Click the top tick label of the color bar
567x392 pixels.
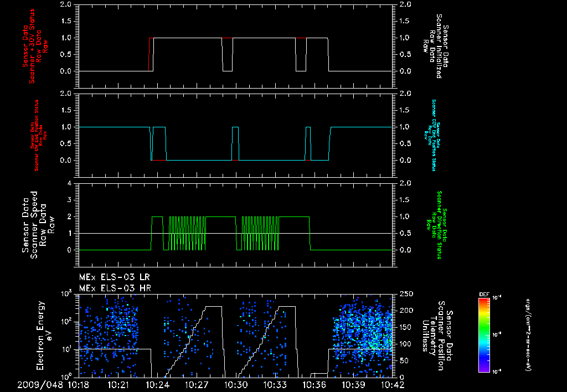tap(498, 298)
